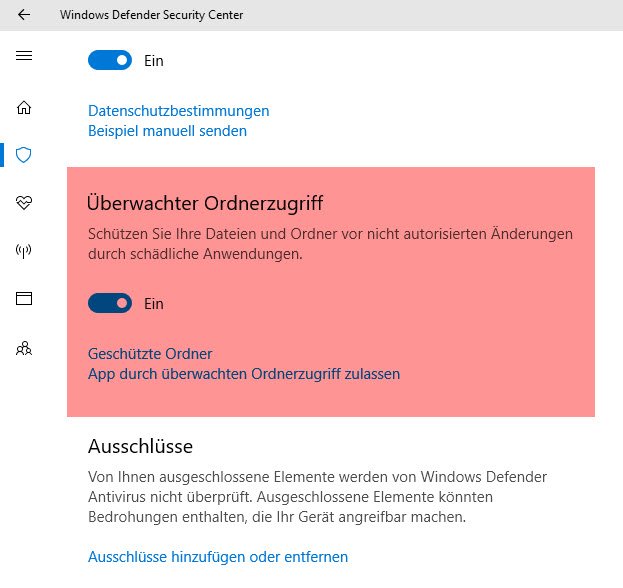Click the Windows Defender Security Center title
Image resolution: width=623 pixels, height=588 pixels.
[x=151, y=15]
